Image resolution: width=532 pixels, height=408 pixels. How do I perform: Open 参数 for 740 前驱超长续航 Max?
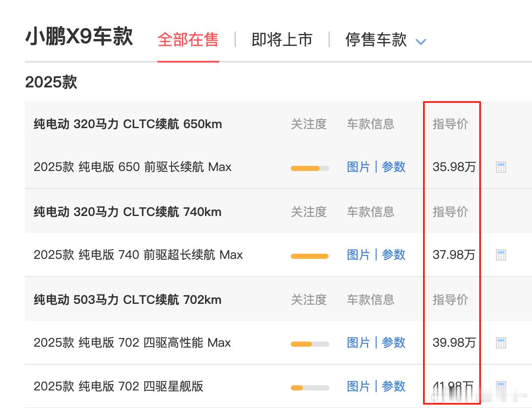pos(393,255)
